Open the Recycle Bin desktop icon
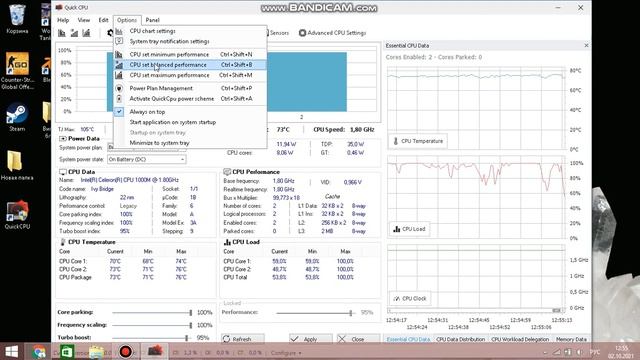The height and width of the screenshot is (360, 640). (17, 19)
